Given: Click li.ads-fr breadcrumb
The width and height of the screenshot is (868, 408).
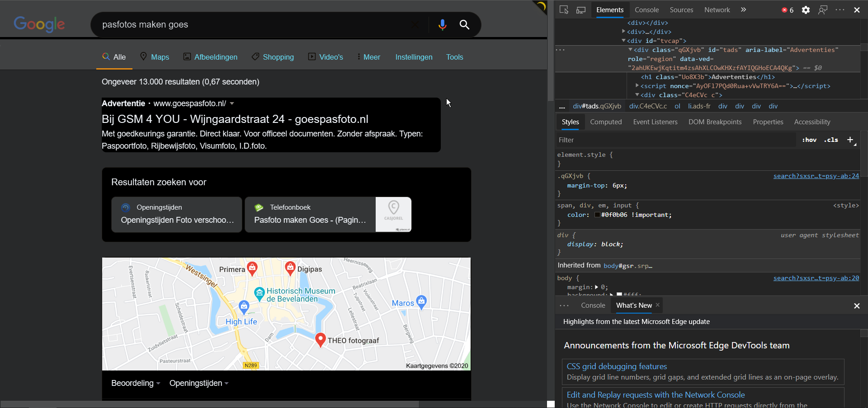Looking at the screenshot, I should coord(699,106).
